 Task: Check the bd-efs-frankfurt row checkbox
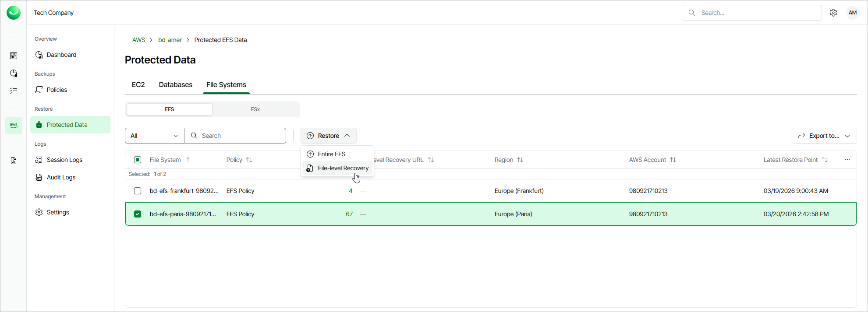[138, 191]
